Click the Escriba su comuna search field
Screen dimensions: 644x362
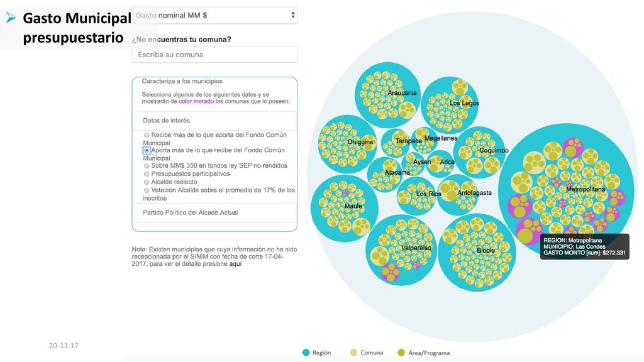click(214, 55)
